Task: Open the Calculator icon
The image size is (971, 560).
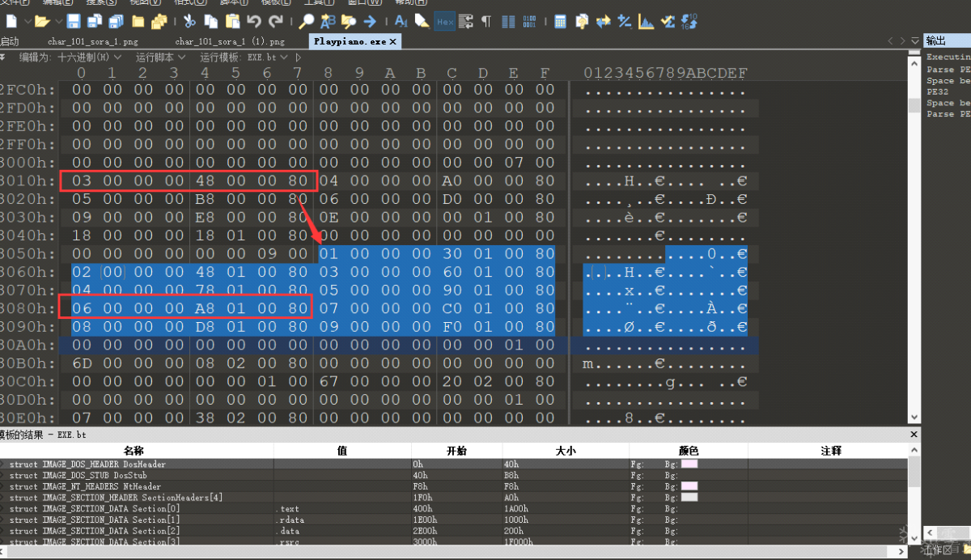Action: pyautogui.click(x=561, y=21)
